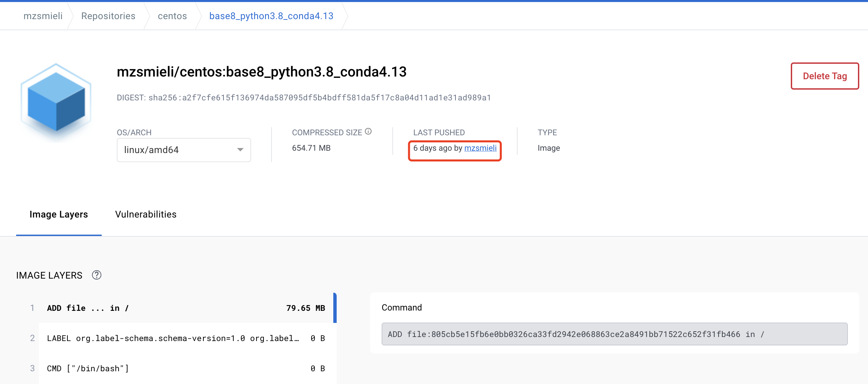Click the blue cube image icon

coord(56,101)
